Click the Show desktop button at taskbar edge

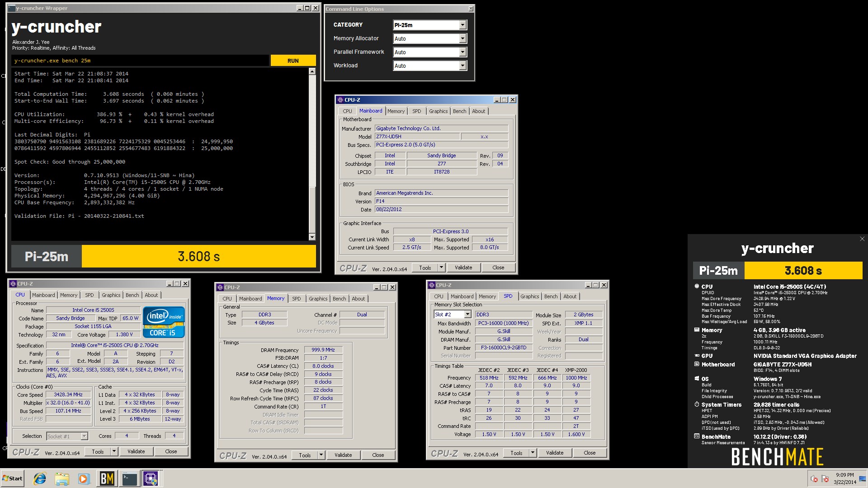863,479
